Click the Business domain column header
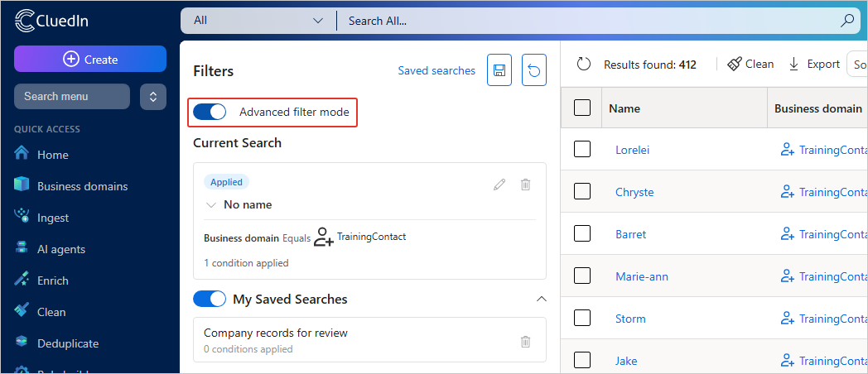Screen dimensions: 868x374 [x=818, y=108]
